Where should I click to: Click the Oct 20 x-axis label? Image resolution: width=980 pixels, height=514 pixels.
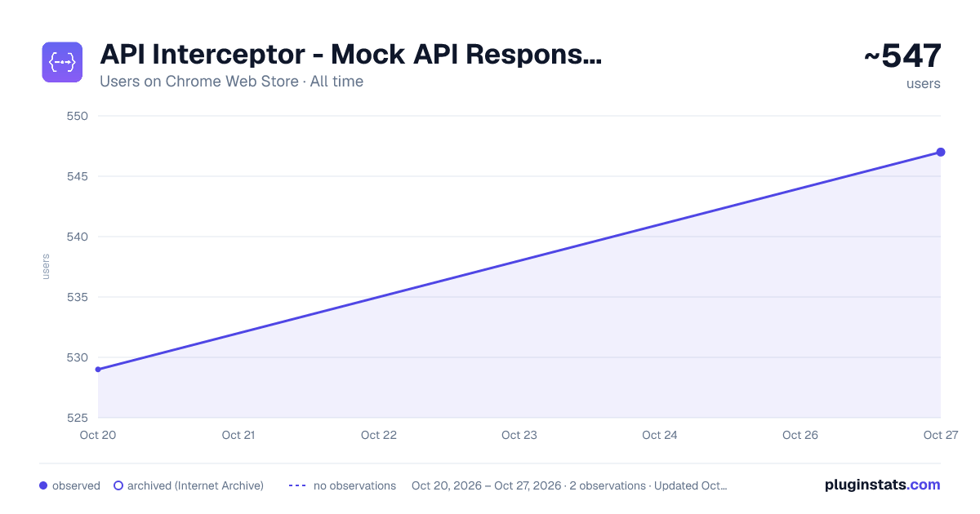tap(98, 435)
